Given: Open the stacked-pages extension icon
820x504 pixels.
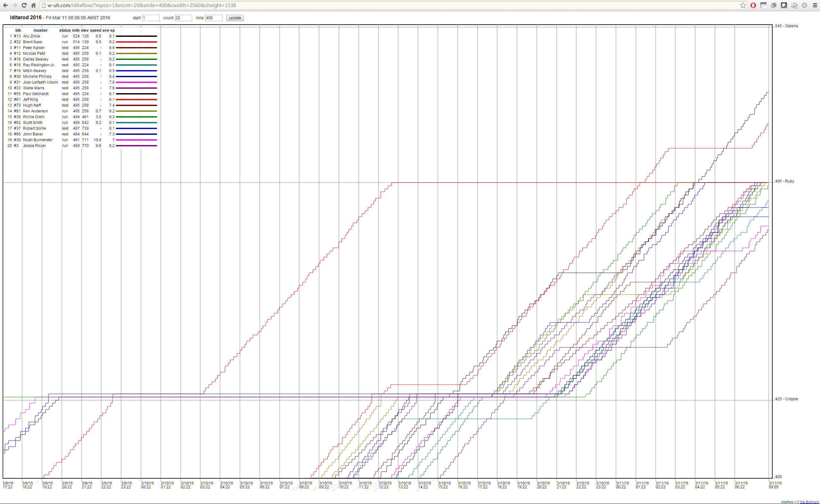Looking at the screenshot, I should coord(774,5).
